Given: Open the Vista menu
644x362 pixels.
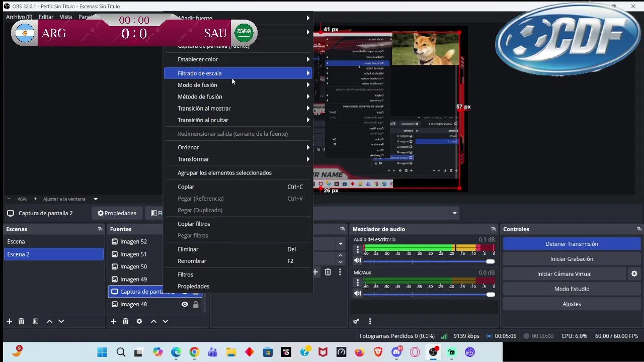Looking at the screenshot, I should pos(66,17).
